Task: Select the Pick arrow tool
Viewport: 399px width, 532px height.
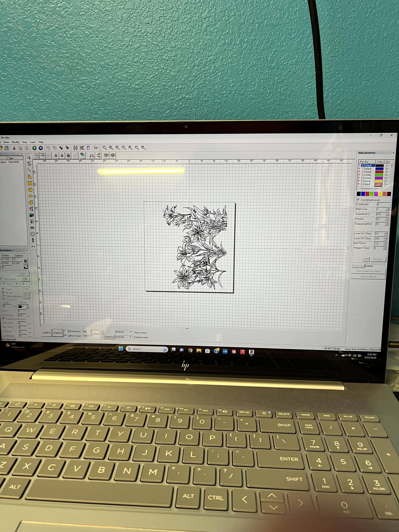Action: pyautogui.click(x=29, y=157)
